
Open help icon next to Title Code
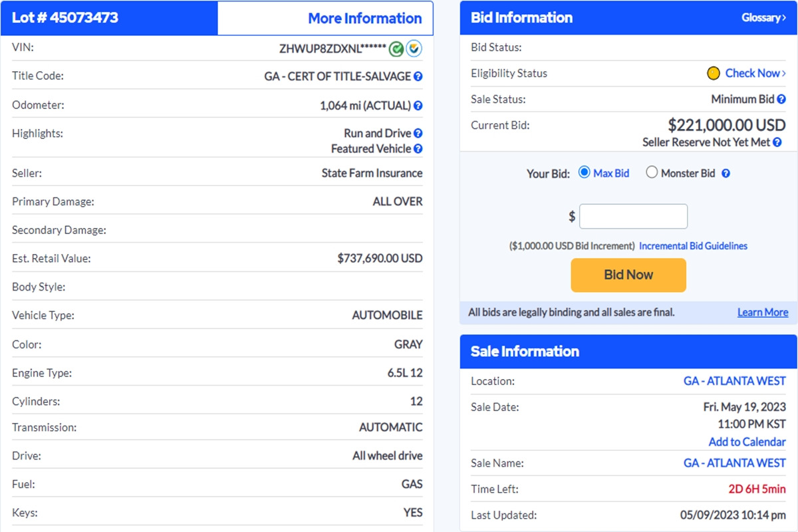418,76
